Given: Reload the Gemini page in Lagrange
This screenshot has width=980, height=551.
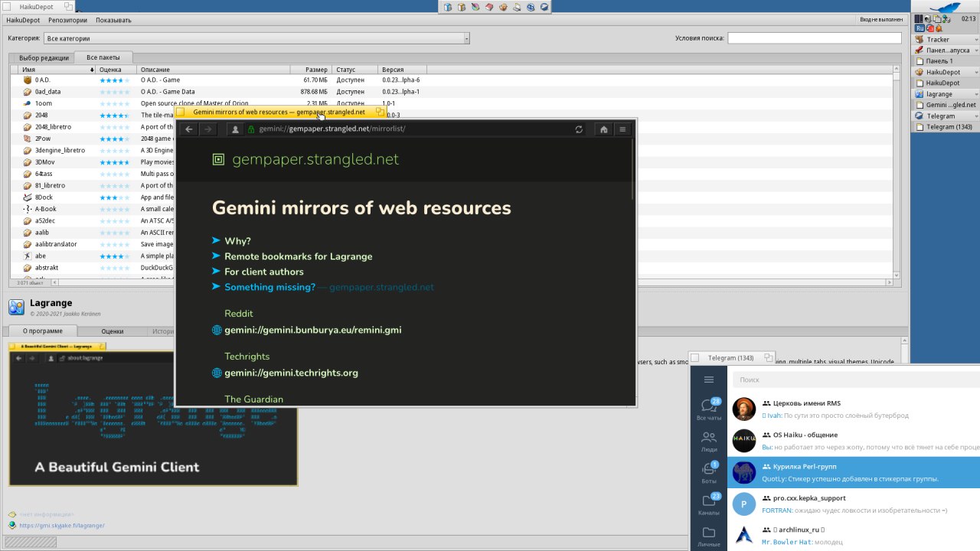Looking at the screenshot, I should 580,129.
